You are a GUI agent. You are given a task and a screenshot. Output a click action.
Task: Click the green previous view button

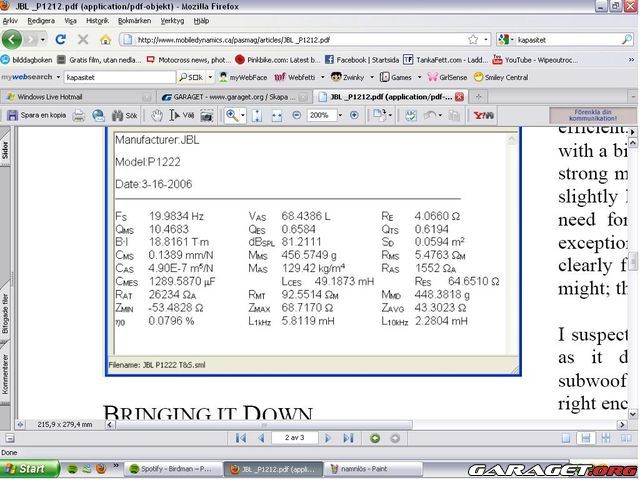[x=375, y=438]
